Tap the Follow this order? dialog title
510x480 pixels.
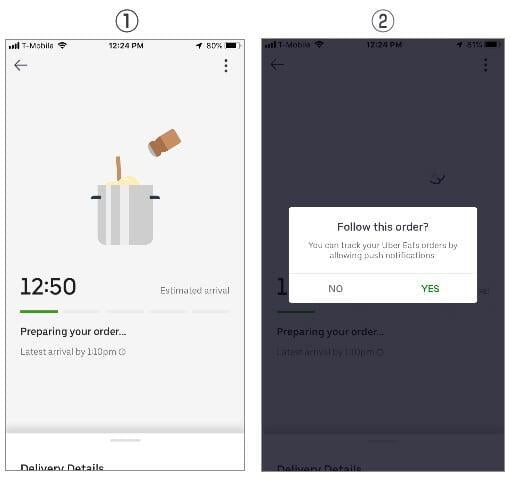click(x=383, y=227)
